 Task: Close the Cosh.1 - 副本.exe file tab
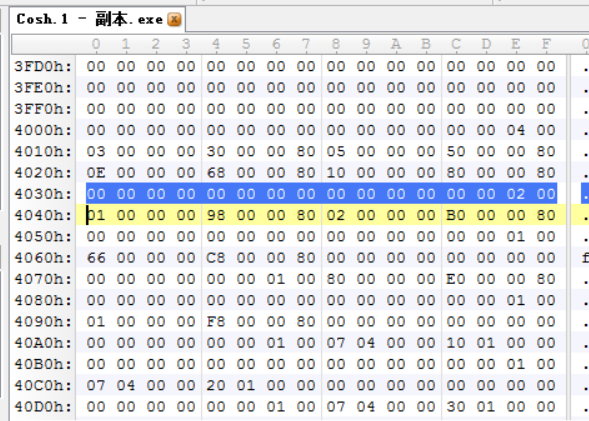click(174, 19)
